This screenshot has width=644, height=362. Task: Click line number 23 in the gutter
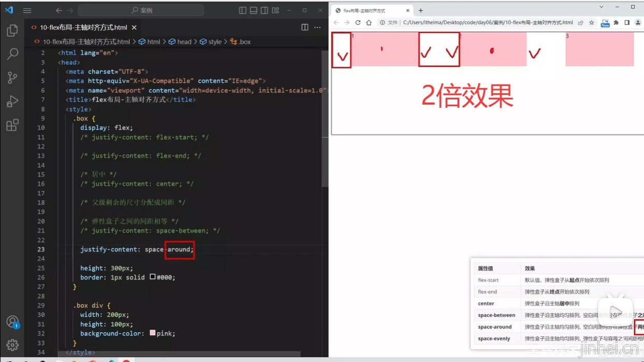tap(41, 249)
